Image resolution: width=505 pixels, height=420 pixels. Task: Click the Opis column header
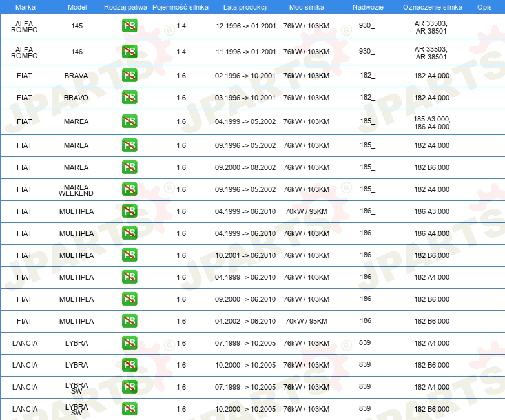pos(484,7)
